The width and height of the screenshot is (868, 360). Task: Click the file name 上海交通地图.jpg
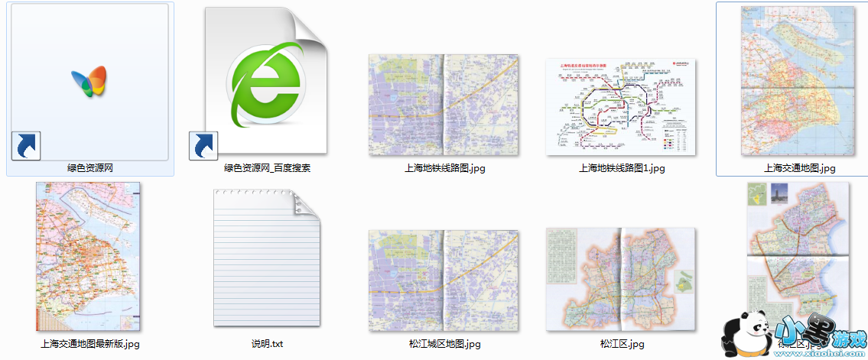tap(800, 168)
